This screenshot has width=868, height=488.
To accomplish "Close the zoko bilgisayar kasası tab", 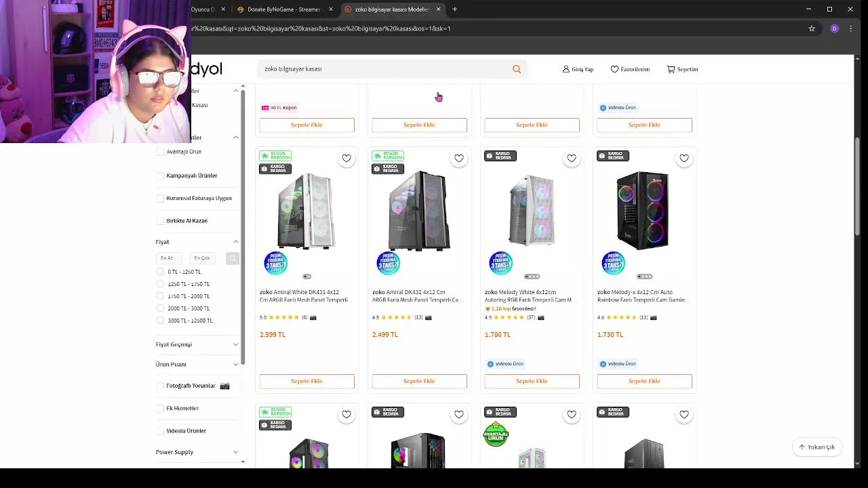I will [438, 9].
